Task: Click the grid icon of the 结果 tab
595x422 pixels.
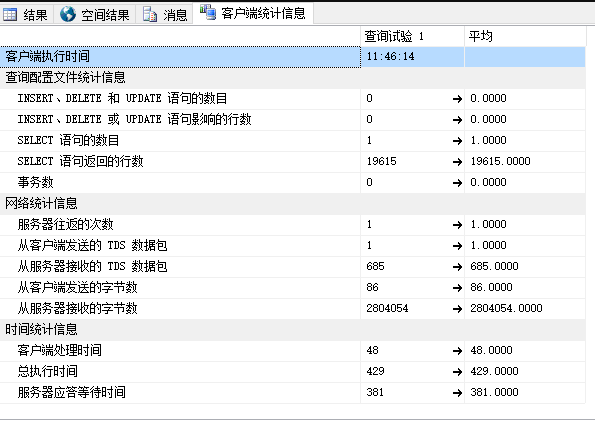Action: click(x=10, y=14)
